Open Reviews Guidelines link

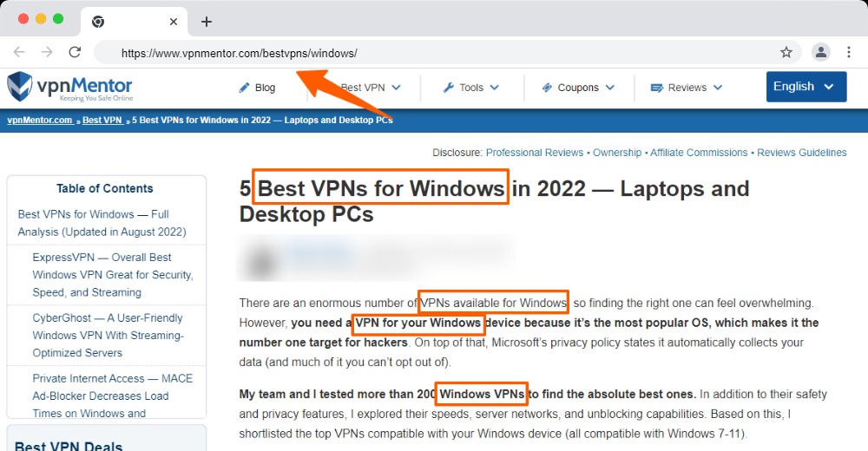[x=802, y=153]
